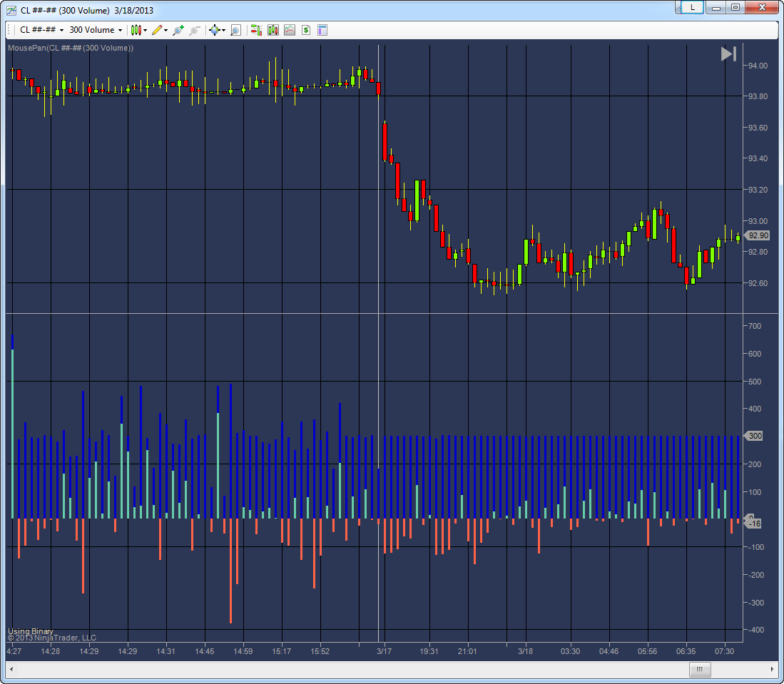Click the 3/17 date label on time axis

coord(384,651)
